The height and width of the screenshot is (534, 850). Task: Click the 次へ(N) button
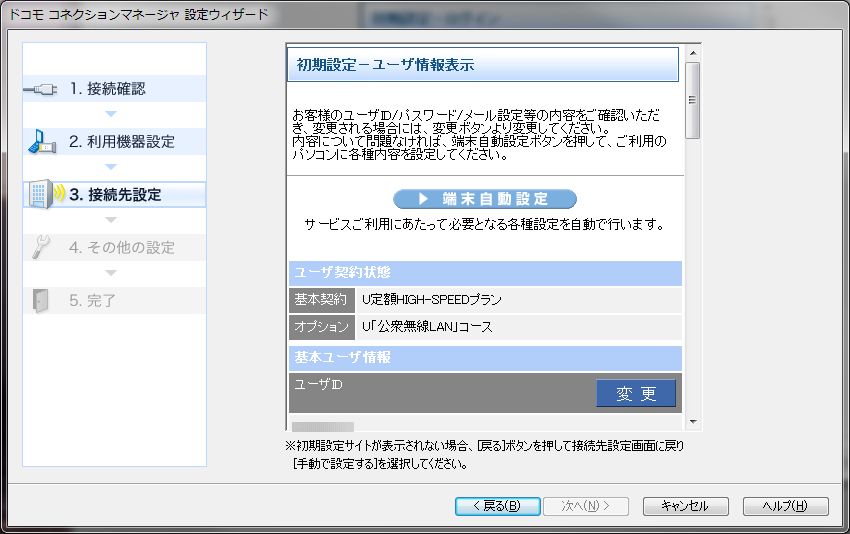pos(586,506)
